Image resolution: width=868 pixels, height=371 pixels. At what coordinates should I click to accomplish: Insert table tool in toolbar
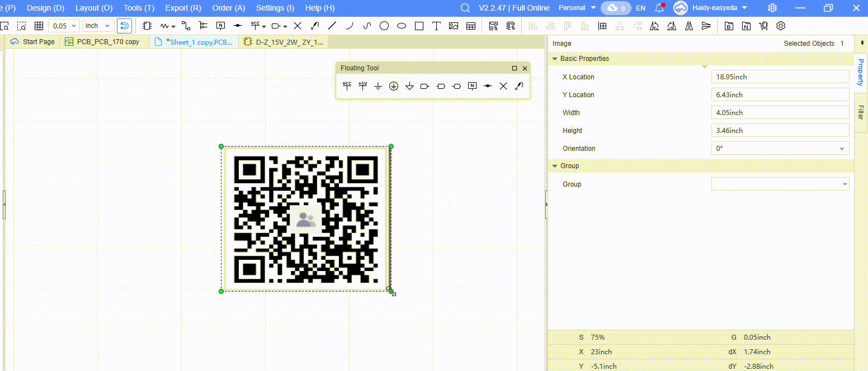point(471,26)
